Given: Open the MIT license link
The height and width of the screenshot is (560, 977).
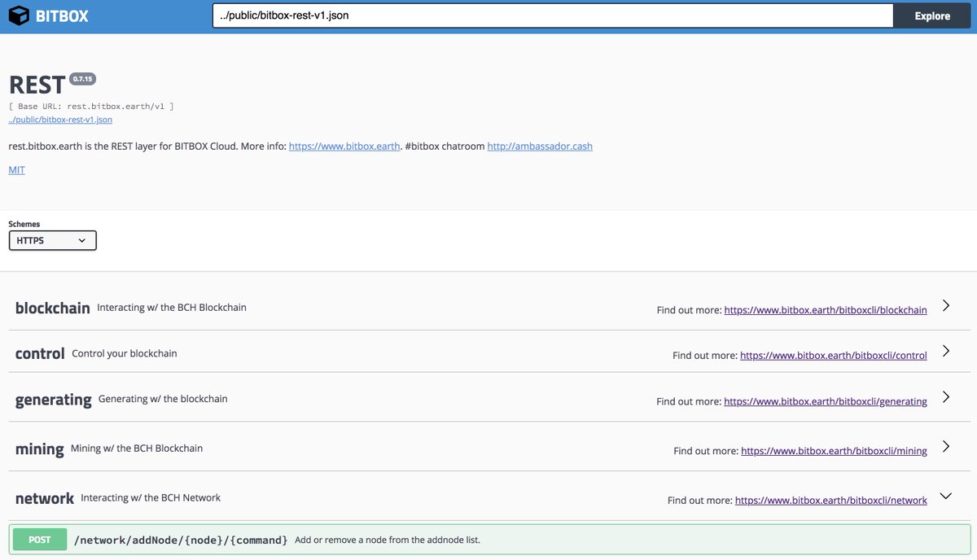Looking at the screenshot, I should tap(16, 170).
